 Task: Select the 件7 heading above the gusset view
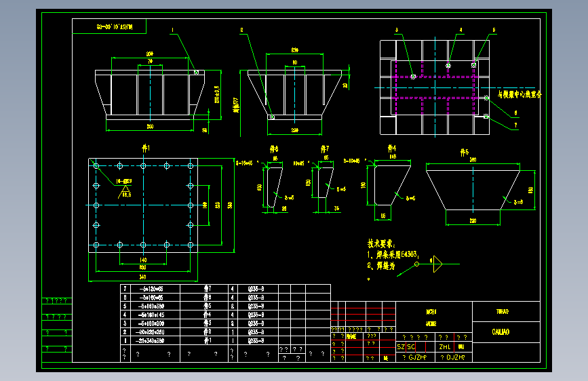[x=325, y=149]
